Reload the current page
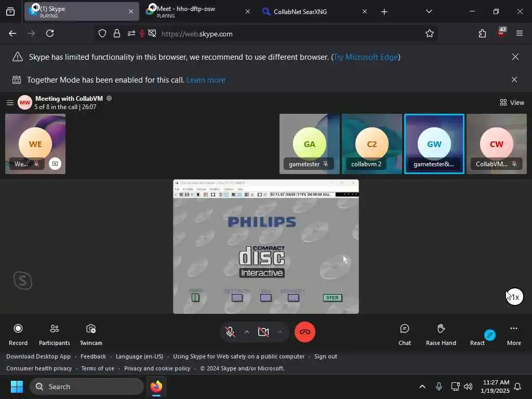The height and width of the screenshot is (399, 532). pyautogui.click(x=50, y=33)
